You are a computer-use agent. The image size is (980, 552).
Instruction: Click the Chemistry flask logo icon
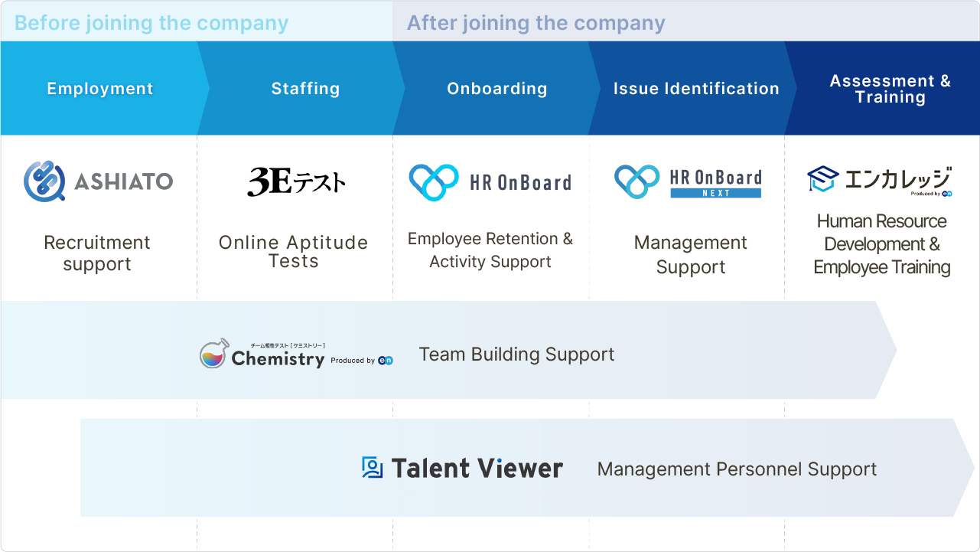point(213,354)
